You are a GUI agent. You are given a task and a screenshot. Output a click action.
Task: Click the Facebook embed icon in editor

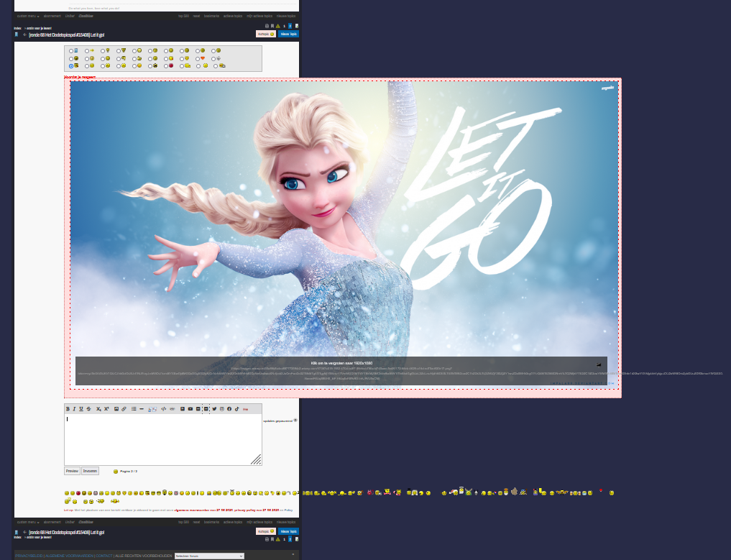point(229,409)
